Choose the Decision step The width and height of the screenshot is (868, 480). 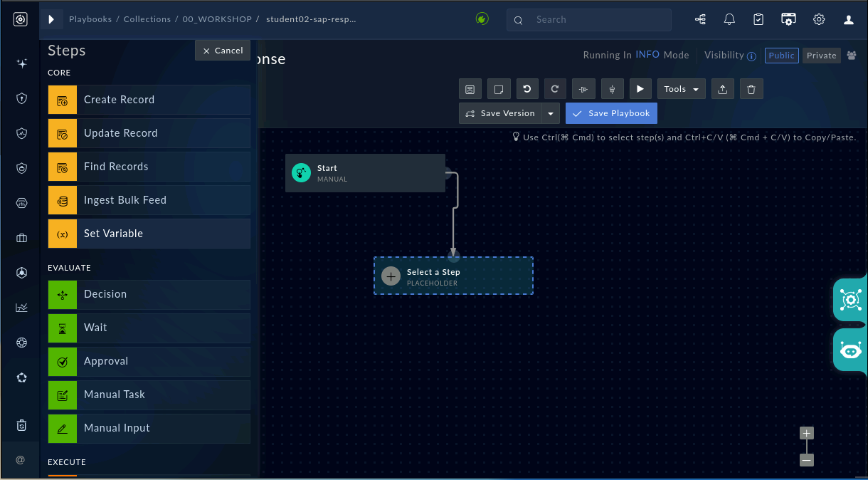[x=149, y=294]
